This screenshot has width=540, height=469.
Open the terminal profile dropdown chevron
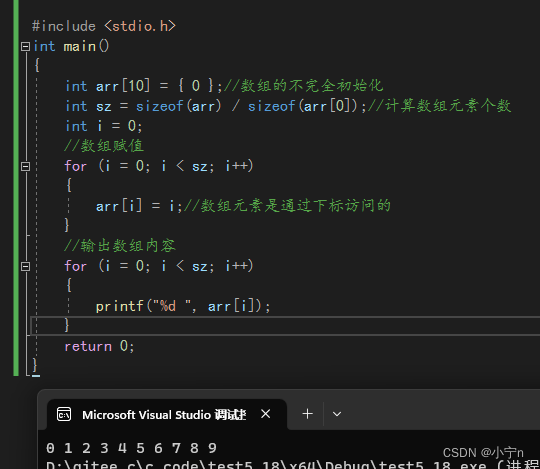(x=337, y=414)
